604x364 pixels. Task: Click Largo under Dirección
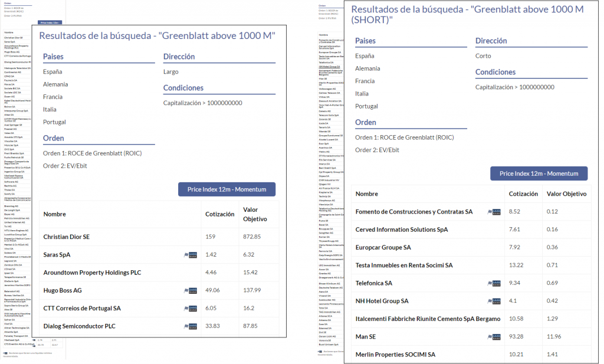click(x=170, y=71)
